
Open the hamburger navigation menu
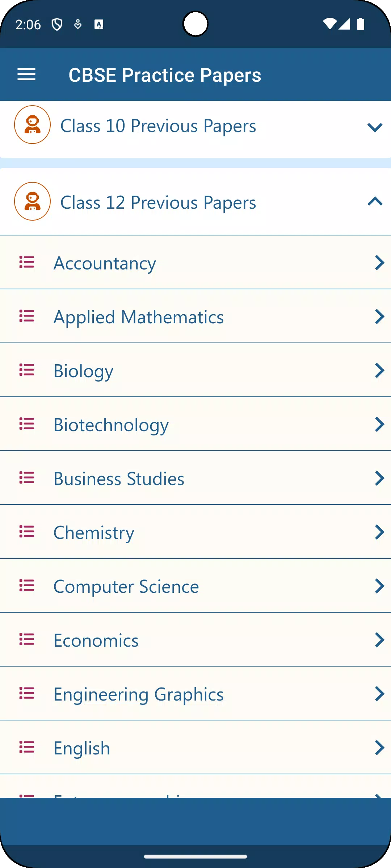coord(26,75)
